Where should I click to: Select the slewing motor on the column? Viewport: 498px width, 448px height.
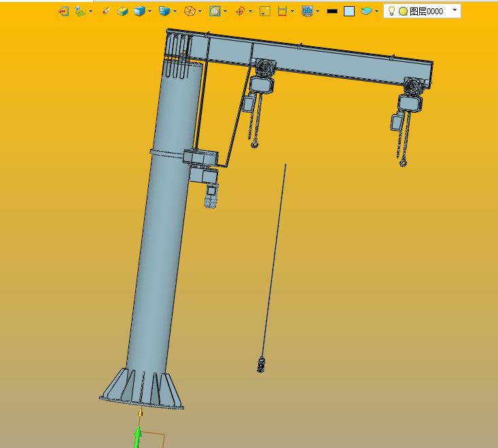211,195
